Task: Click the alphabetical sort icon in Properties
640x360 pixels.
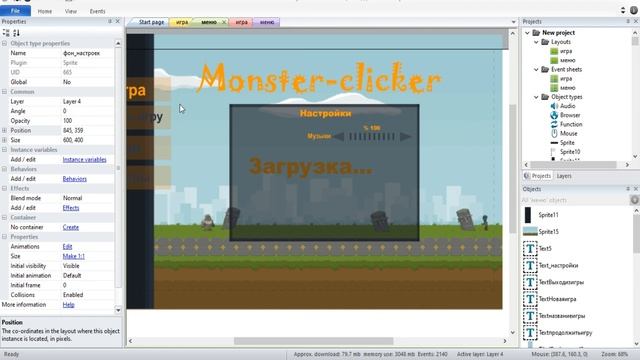Action: tap(16, 33)
